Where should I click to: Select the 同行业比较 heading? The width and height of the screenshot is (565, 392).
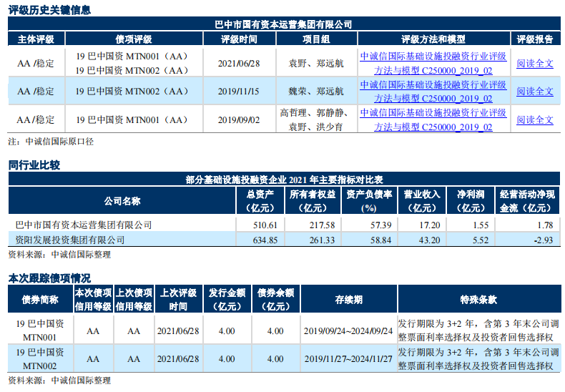click(x=34, y=165)
